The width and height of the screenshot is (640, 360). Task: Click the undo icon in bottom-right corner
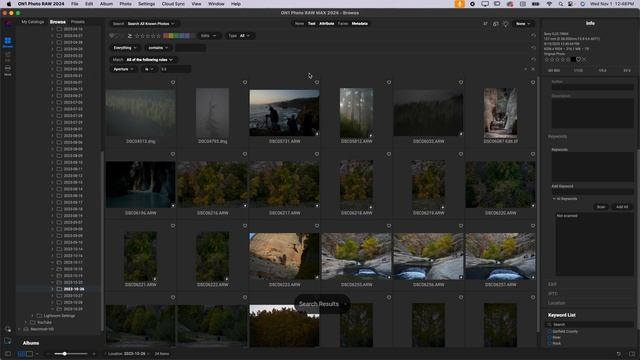pyautogui.click(x=619, y=354)
